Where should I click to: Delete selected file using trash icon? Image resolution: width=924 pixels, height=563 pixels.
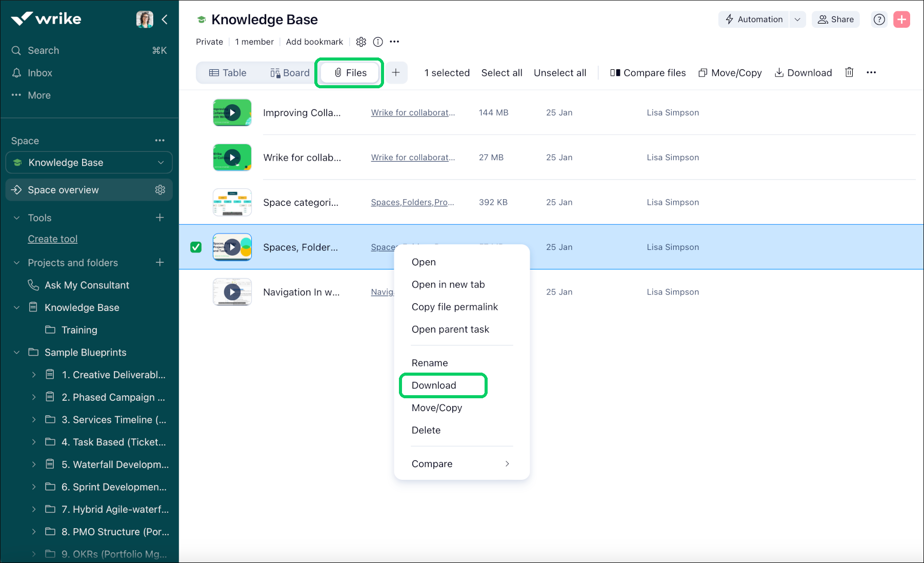coord(849,72)
